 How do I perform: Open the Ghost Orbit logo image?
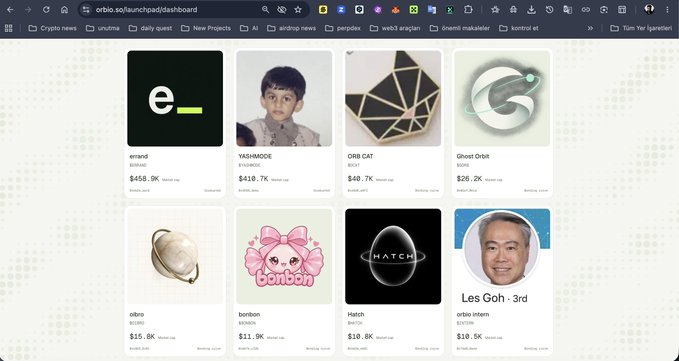502,98
